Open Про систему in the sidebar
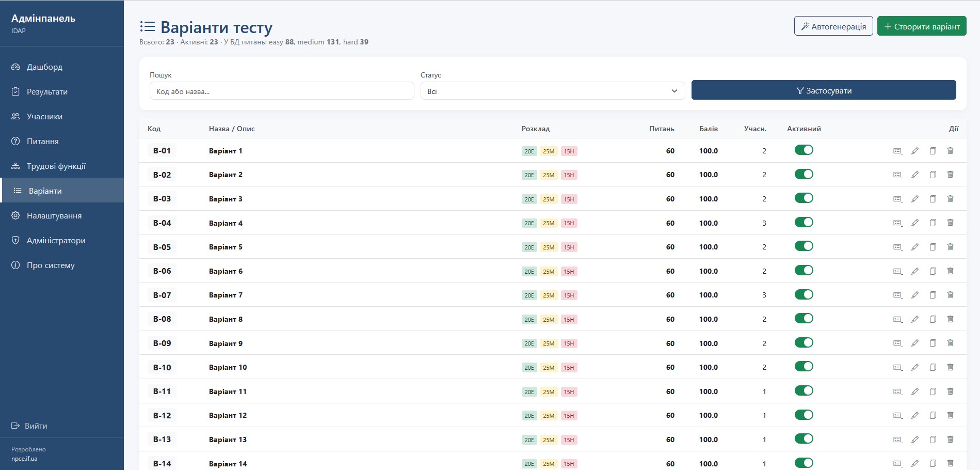 coord(62,265)
